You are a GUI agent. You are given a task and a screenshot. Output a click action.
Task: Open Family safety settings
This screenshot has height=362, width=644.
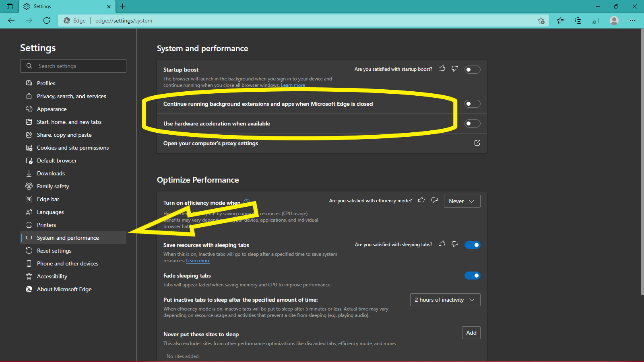tap(73, 186)
